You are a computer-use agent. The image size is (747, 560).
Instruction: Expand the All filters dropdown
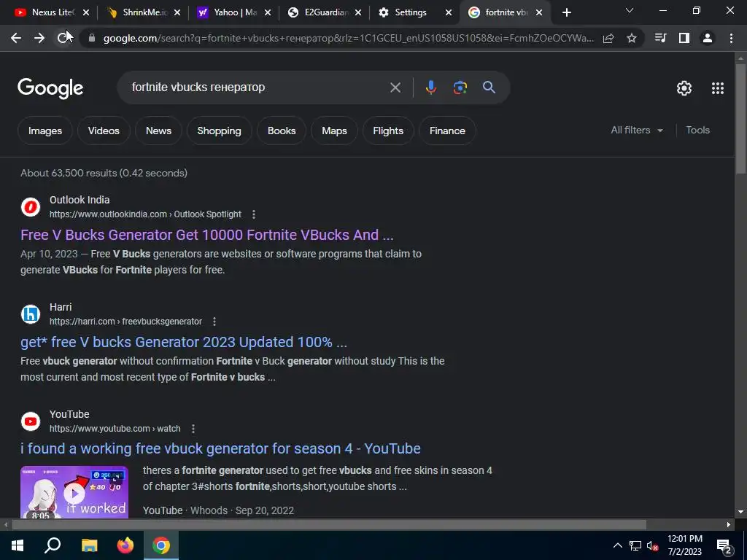637,130
